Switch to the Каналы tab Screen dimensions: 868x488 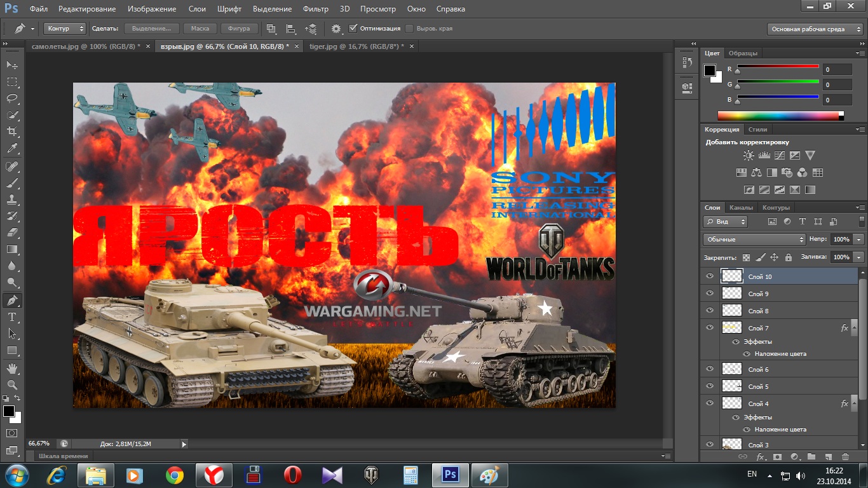click(741, 208)
